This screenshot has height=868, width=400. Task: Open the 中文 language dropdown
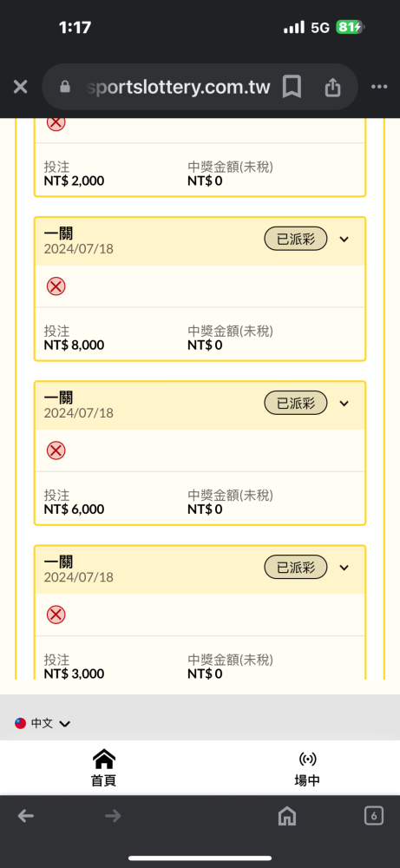(43, 724)
